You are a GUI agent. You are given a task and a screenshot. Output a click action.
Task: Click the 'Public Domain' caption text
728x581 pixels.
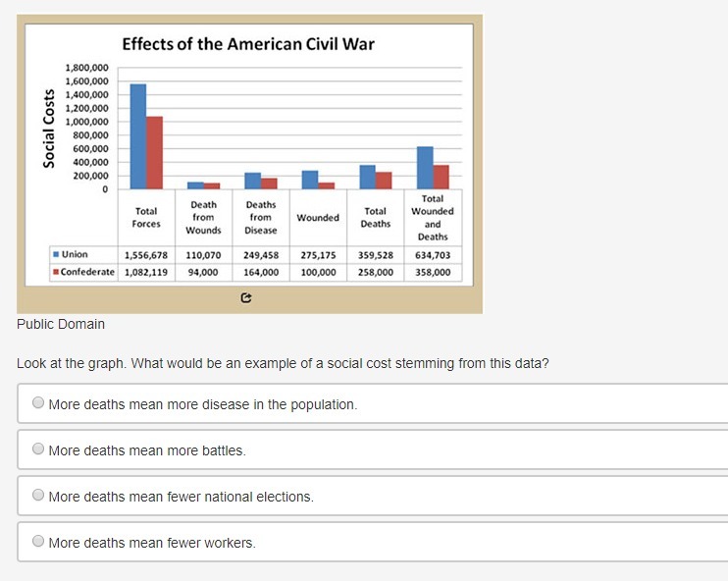click(x=61, y=324)
